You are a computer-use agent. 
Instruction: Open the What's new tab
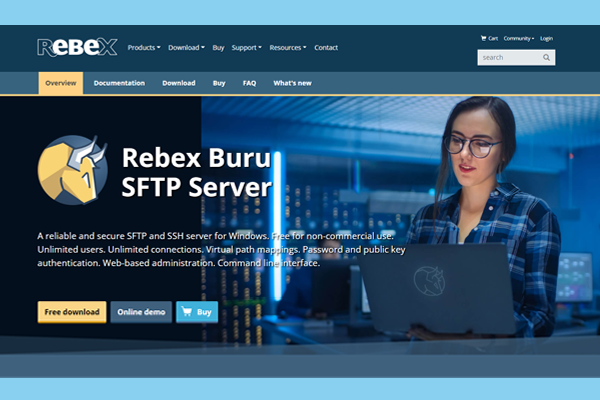292,83
